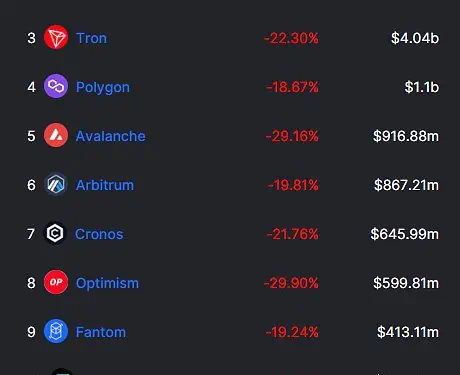Image resolution: width=460 pixels, height=375 pixels.
Task: Open the Optimism chain link
Action: point(107,283)
